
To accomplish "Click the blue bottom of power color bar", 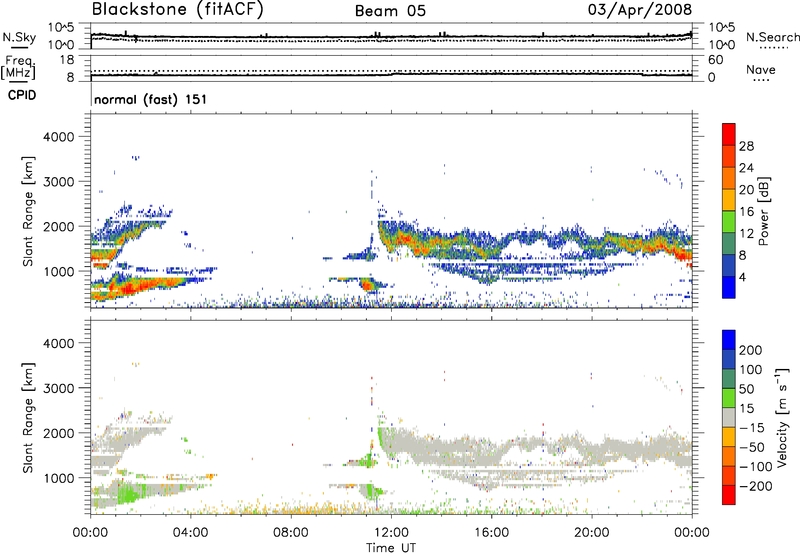I will [729, 287].
